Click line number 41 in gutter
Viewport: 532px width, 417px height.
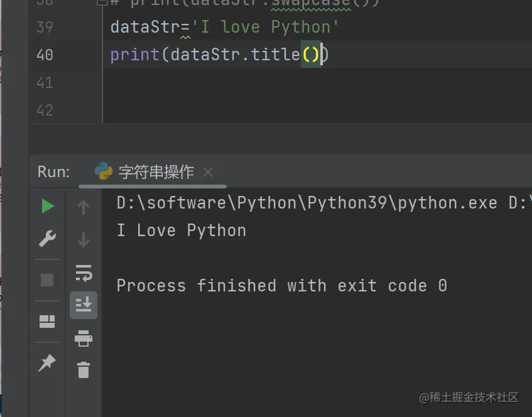pos(45,82)
